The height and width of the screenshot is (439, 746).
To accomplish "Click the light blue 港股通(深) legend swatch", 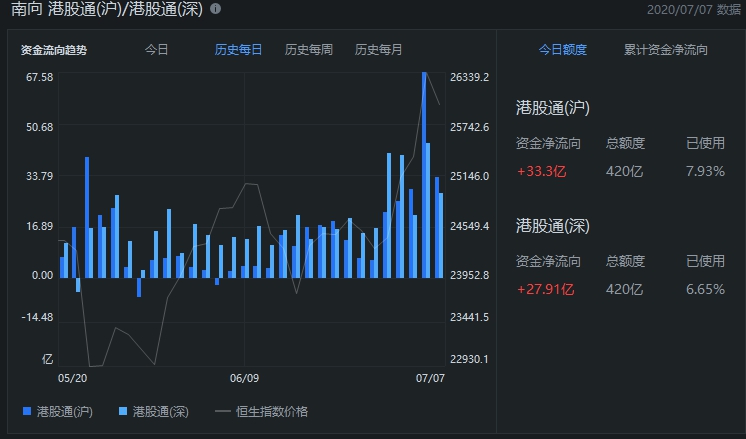I will click(123, 411).
